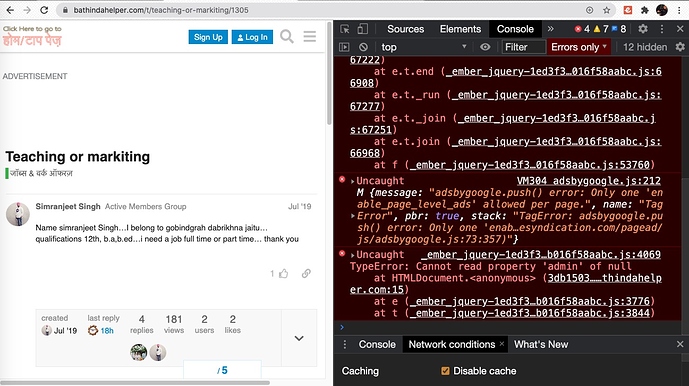
Task: Click the second participant avatar in topic map
Action: pos(158,352)
